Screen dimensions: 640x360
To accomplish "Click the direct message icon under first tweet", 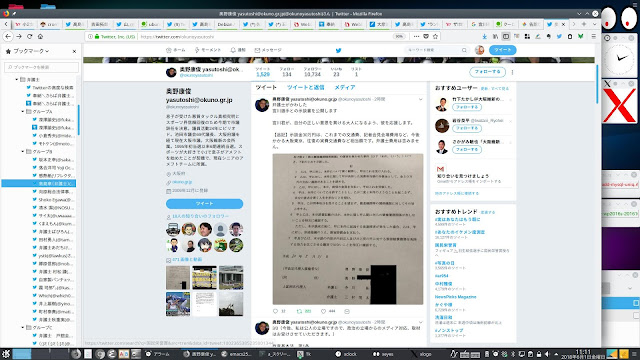I will [x=347, y=311].
